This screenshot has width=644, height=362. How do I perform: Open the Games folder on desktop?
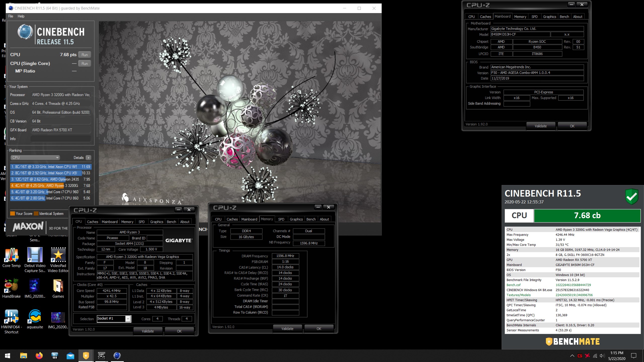coord(58,289)
